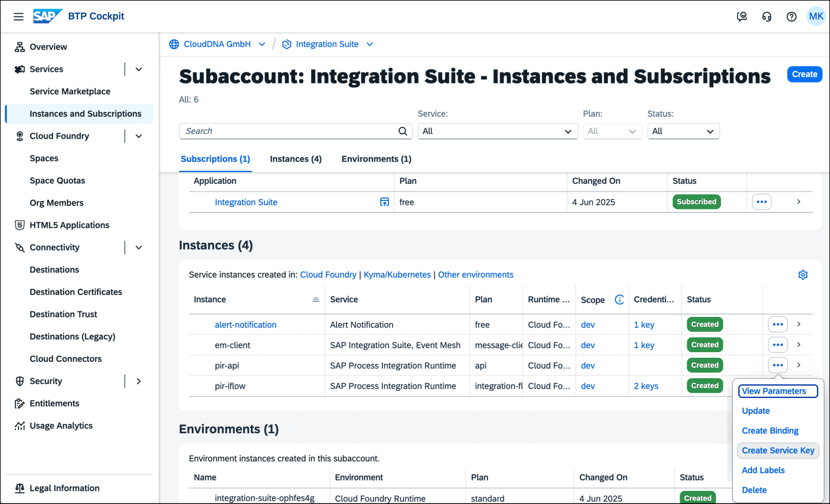
Task: Open the MK user avatar menu
Action: pos(816,16)
